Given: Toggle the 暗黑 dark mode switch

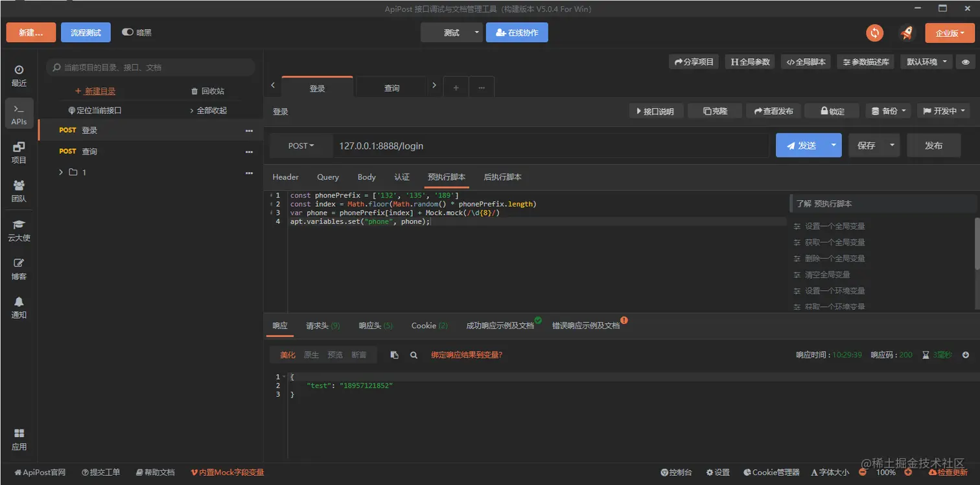Looking at the screenshot, I should click(128, 32).
